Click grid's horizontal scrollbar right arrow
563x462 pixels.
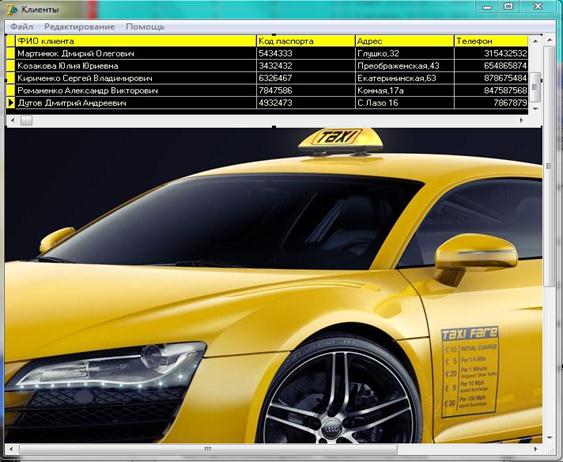click(522, 121)
